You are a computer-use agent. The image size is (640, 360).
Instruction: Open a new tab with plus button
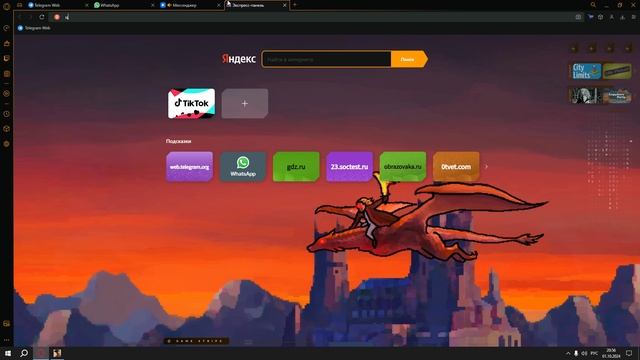point(295,5)
